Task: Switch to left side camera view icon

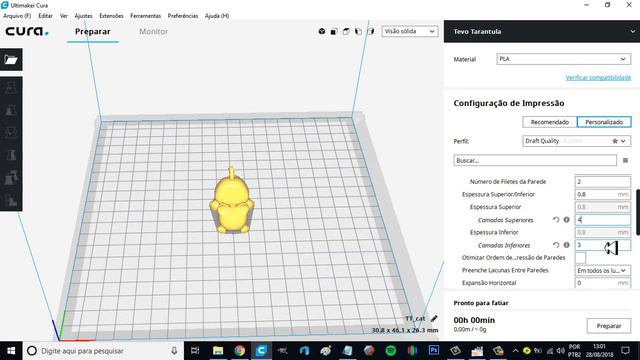Action: [358, 31]
